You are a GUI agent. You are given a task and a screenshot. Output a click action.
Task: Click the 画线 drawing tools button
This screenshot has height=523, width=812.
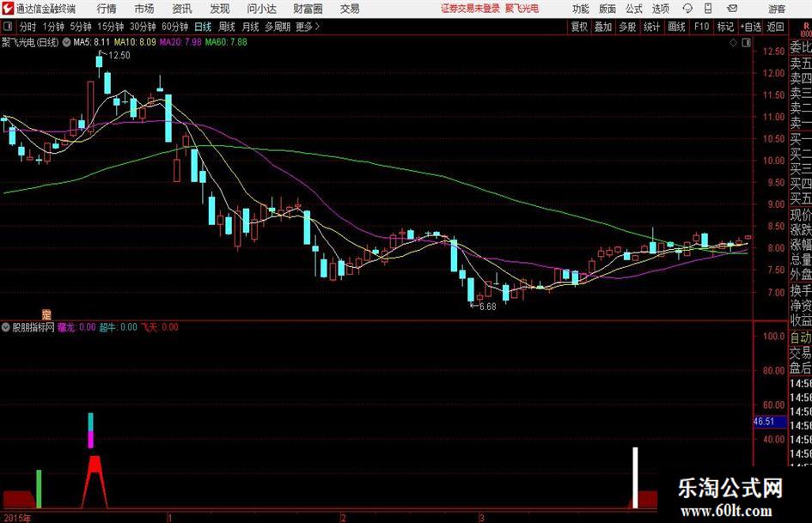click(676, 27)
